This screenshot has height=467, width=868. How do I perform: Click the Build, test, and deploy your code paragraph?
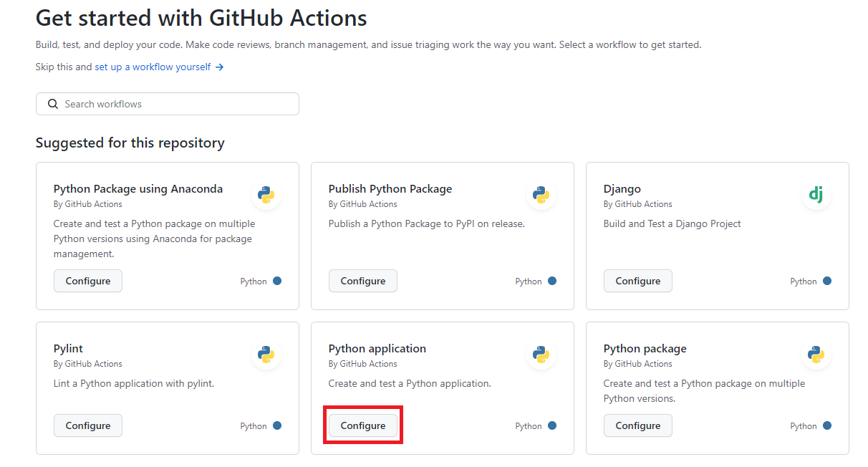point(369,44)
